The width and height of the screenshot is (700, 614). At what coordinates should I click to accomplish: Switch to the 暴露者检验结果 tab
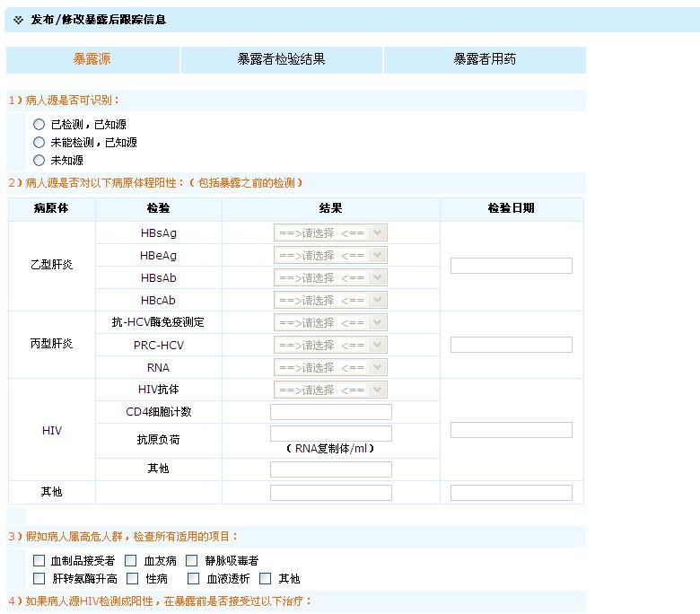(281, 59)
